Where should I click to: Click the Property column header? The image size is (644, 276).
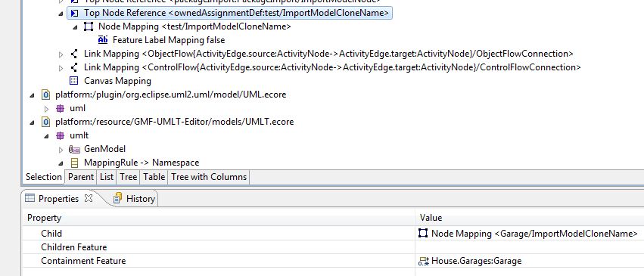(219, 218)
